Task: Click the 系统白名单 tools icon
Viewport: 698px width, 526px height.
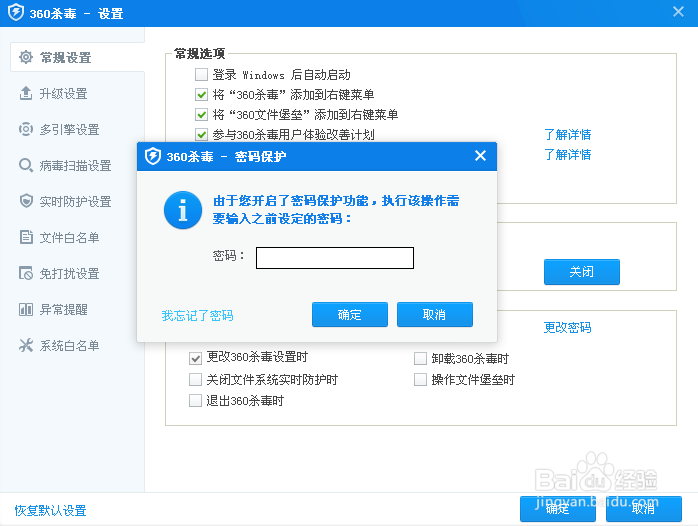Action: [26, 345]
